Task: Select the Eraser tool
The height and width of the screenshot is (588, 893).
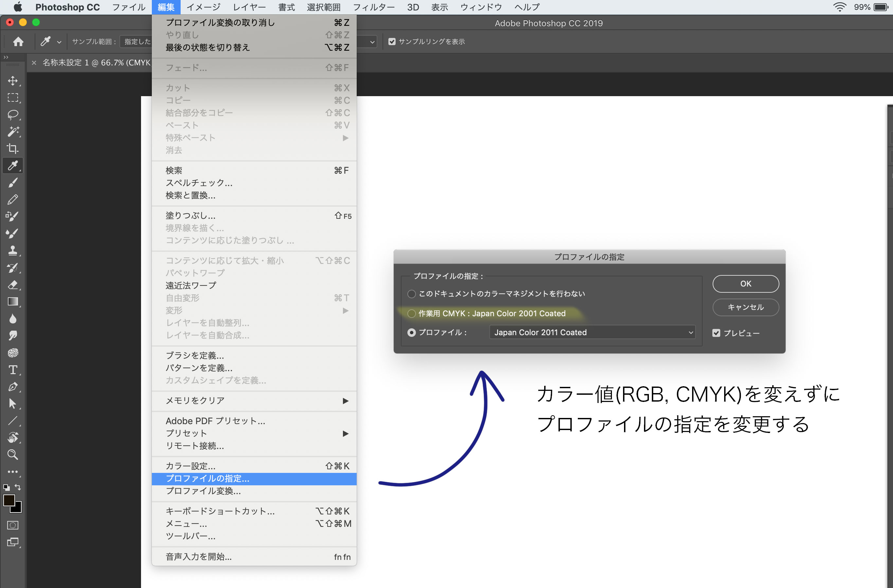Action: point(13,285)
